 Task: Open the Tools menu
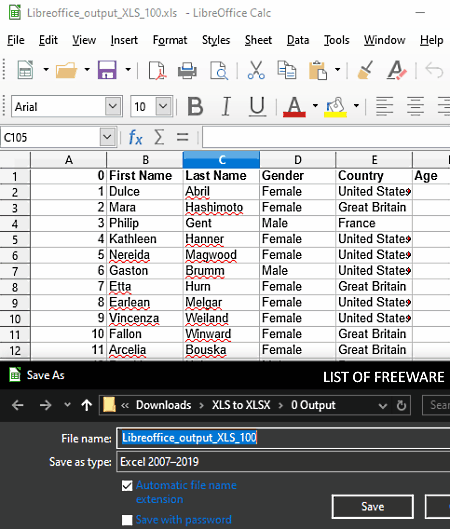pos(337,40)
